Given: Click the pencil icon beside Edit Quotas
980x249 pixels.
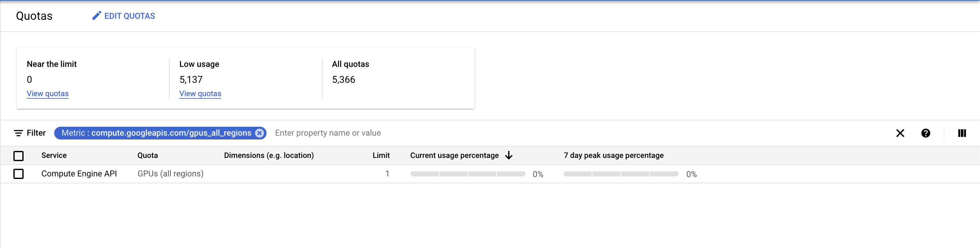Looking at the screenshot, I should click(96, 16).
